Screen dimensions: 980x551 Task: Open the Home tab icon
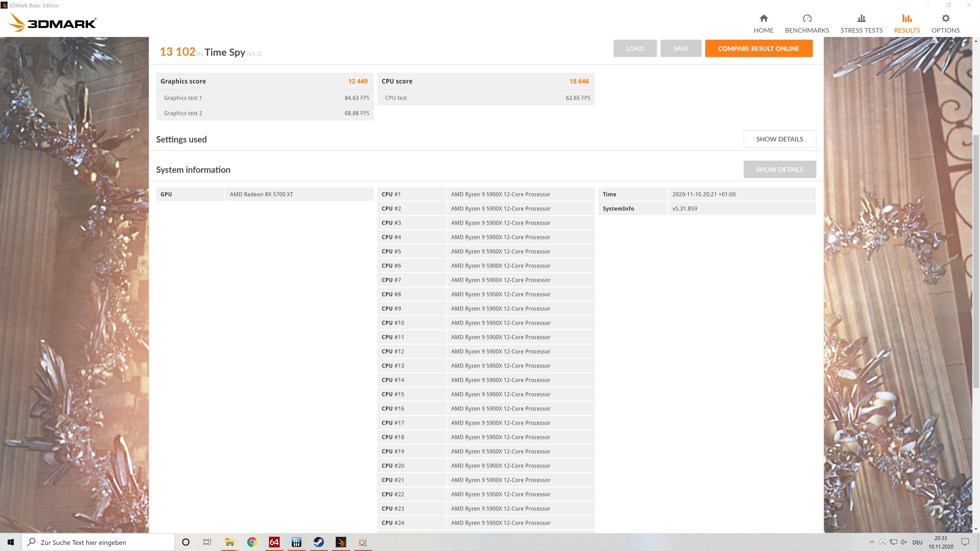pos(763,19)
